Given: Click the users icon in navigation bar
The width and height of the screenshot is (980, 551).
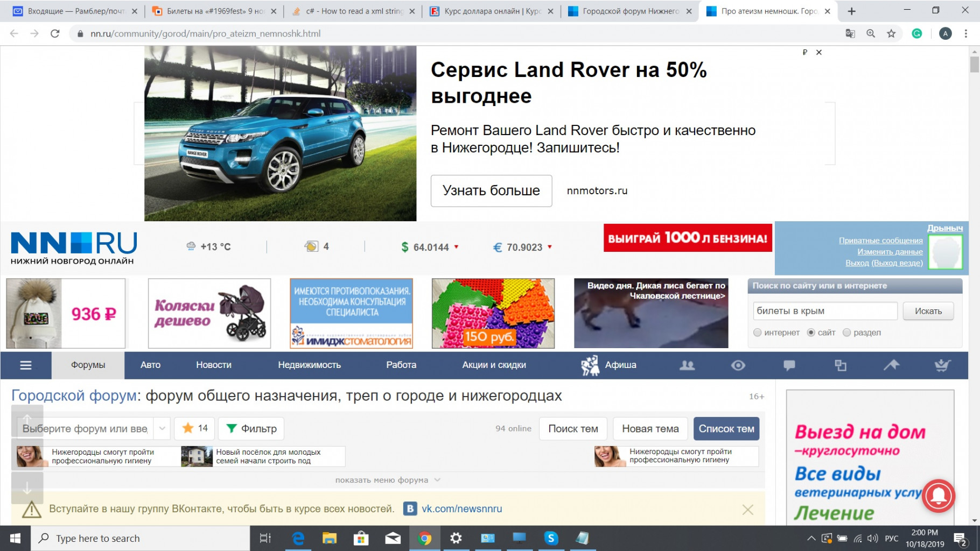Looking at the screenshot, I should pyautogui.click(x=687, y=365).
